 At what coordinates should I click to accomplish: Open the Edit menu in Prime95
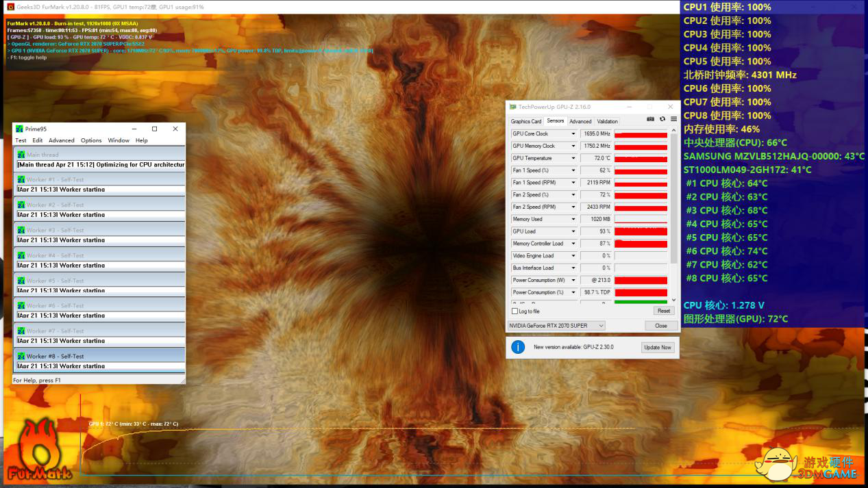click(x=38, y=140)
